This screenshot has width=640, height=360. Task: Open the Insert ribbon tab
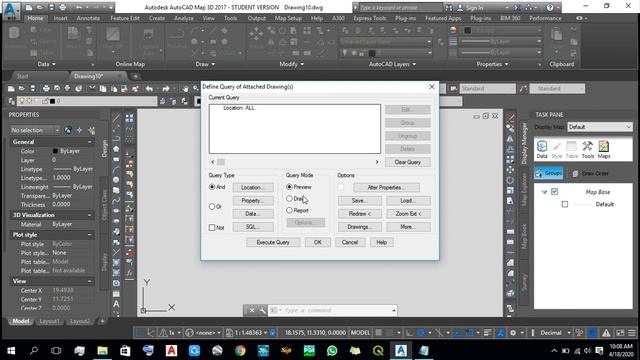(x=60, y=18)
